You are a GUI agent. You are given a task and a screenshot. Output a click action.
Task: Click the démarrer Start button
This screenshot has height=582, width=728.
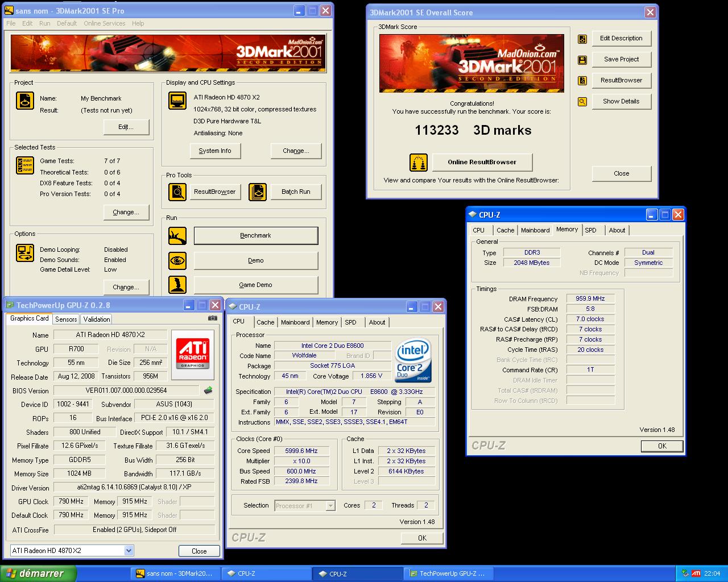tap(38, 573)
